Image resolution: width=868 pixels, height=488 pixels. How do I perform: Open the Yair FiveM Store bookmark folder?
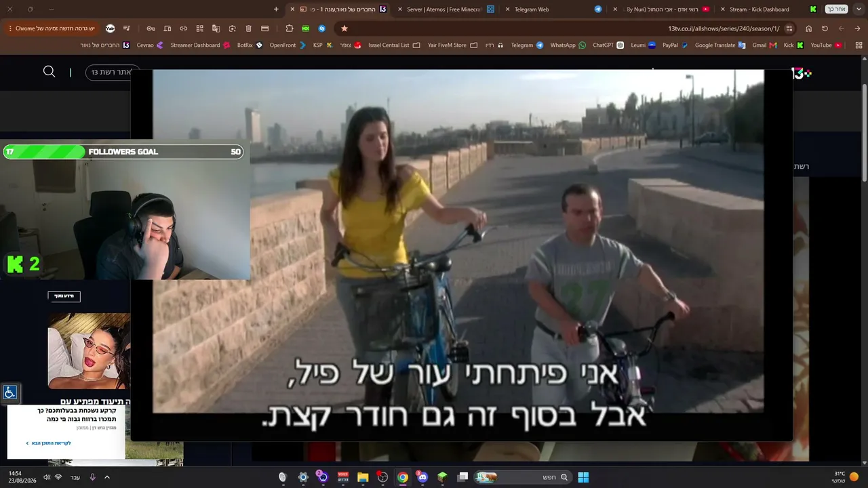[x=452, y=45]
